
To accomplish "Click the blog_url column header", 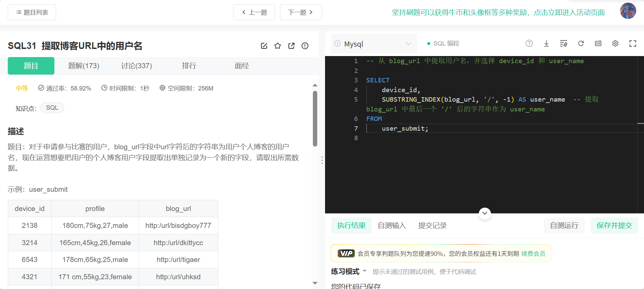I will [178, 209].
